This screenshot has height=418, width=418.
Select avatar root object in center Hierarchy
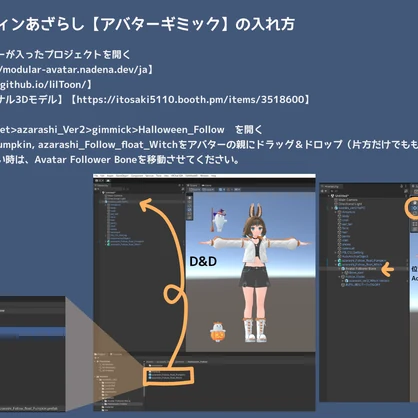pos(118,202)
